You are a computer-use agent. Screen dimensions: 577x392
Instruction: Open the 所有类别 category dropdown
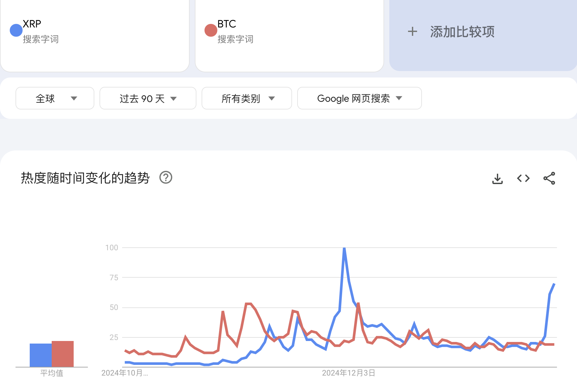point(247,98)
